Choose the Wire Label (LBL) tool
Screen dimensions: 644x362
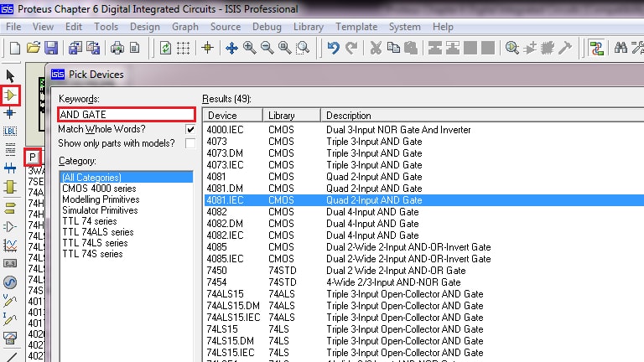(11, 132)
